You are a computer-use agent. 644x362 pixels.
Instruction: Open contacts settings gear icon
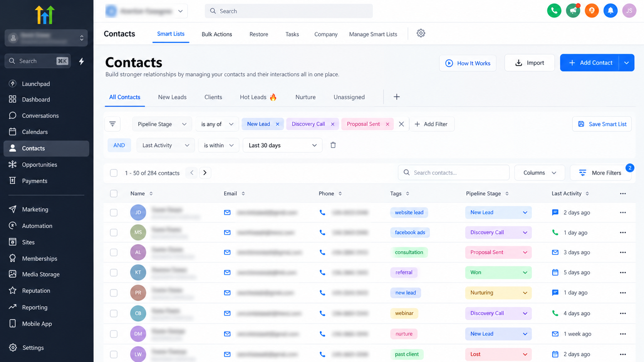coord(421,33)
